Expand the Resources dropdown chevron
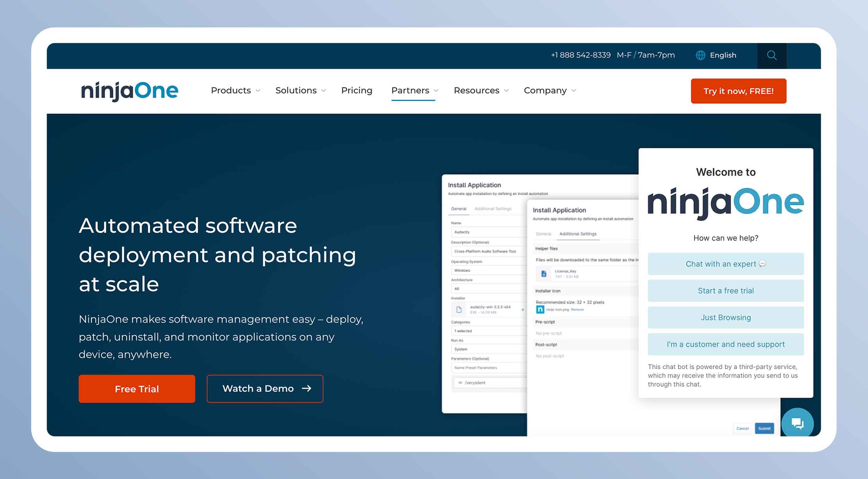868x479 pixels. pos(506,91)
